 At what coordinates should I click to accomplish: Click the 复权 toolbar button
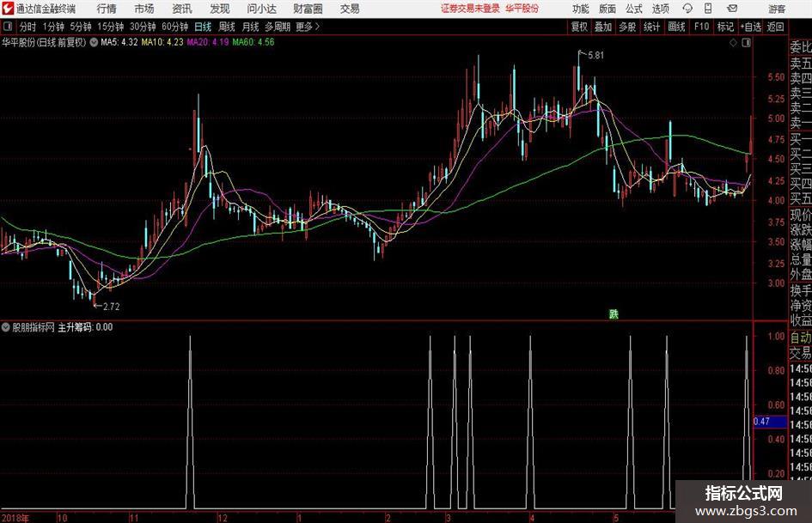tap(579, 27)
